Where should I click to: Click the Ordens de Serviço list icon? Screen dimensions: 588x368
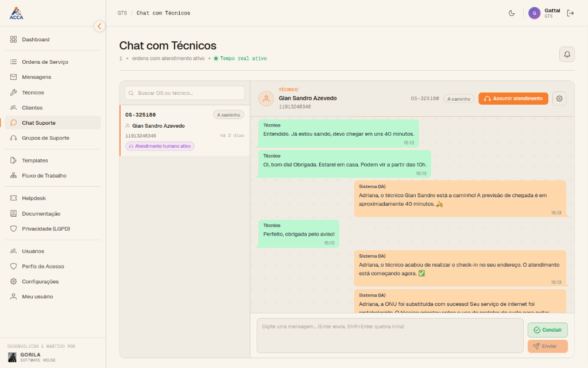[x=14, y=62]
